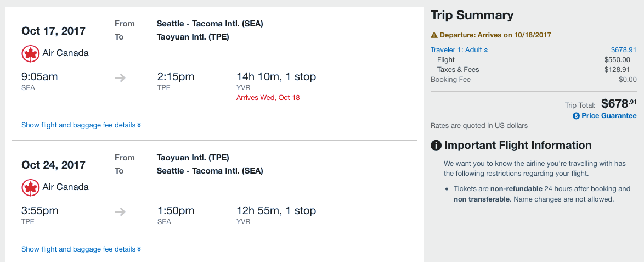Show flight and baggage fee details for Oct 24
This screenshot has height=262, width=644.
tap(81, 249)
